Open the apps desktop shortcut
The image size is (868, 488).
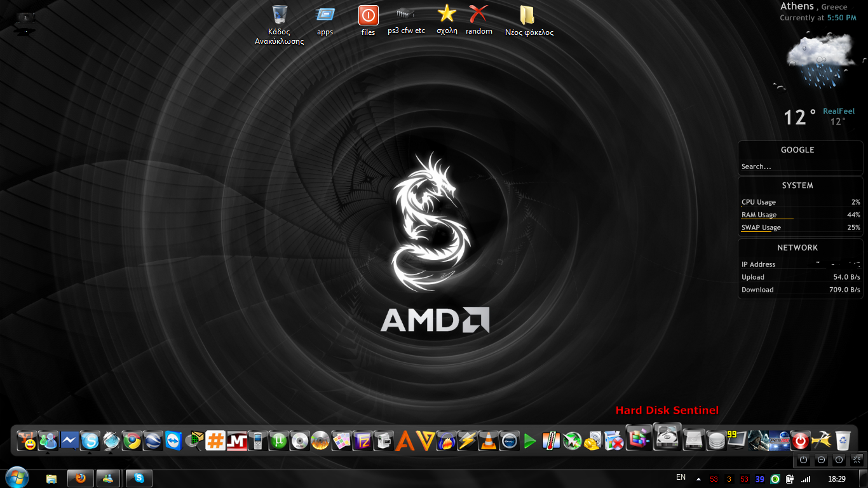(x=325, y=20)
